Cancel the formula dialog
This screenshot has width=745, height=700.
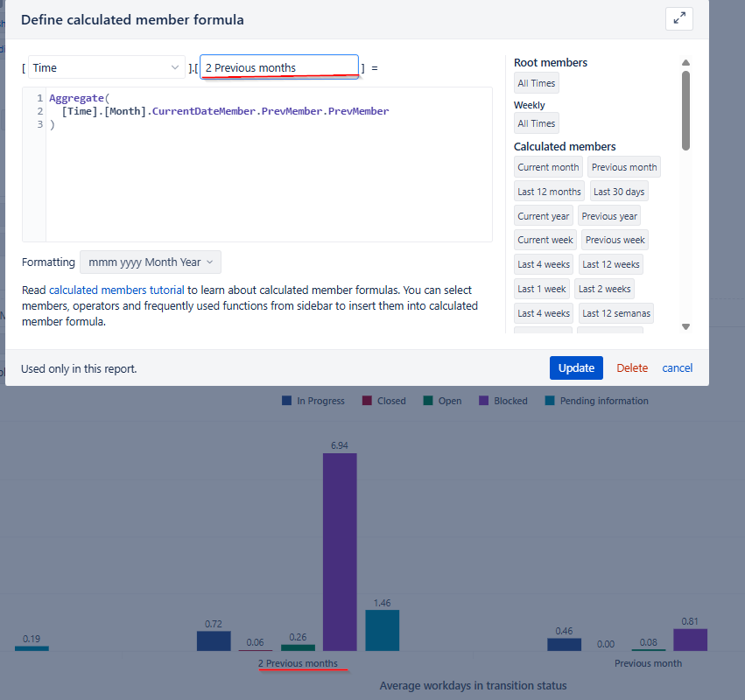(677, 368)
